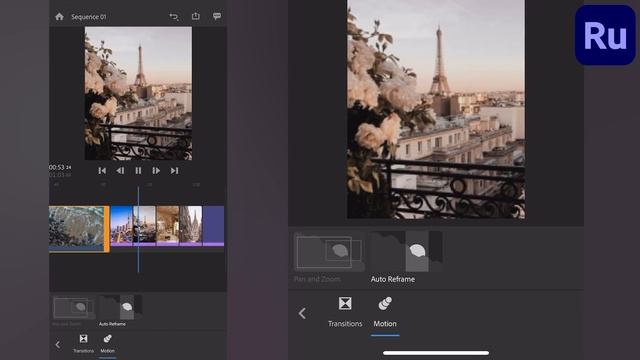Jump to the next clip in the sequence
Screen dimensions: 640x360
click(x=174, y=171)
